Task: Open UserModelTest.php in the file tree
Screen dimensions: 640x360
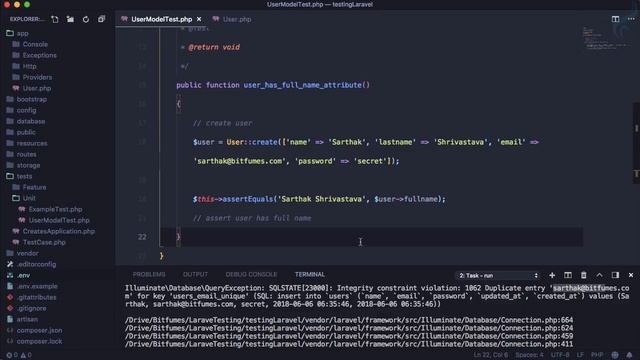Action: [x=58, y=220]
